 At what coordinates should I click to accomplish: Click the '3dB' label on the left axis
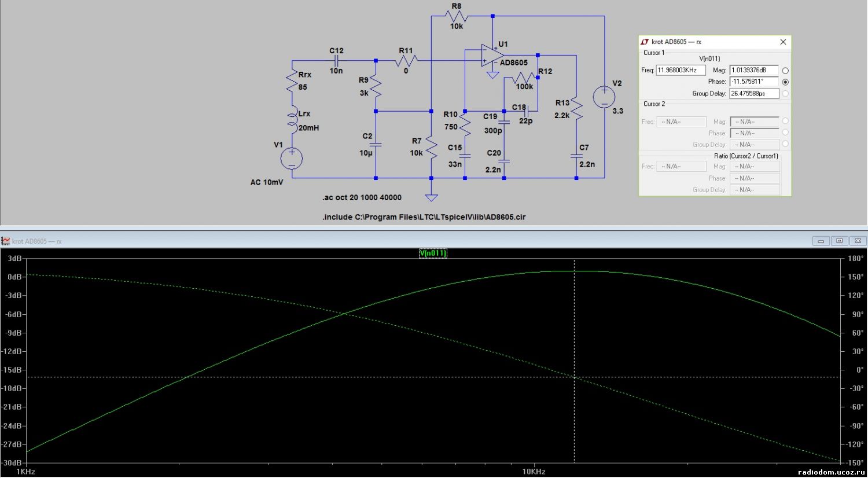(14, 258)
